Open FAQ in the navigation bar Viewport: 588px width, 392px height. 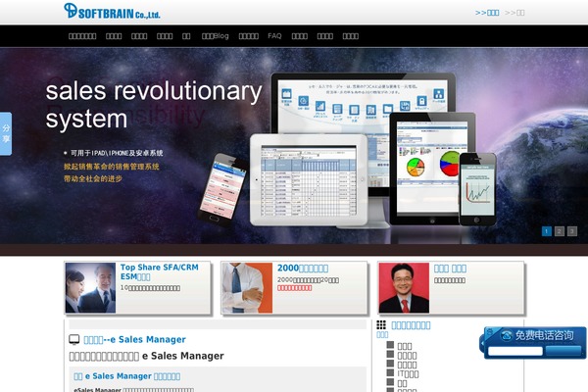click(274, 36)
